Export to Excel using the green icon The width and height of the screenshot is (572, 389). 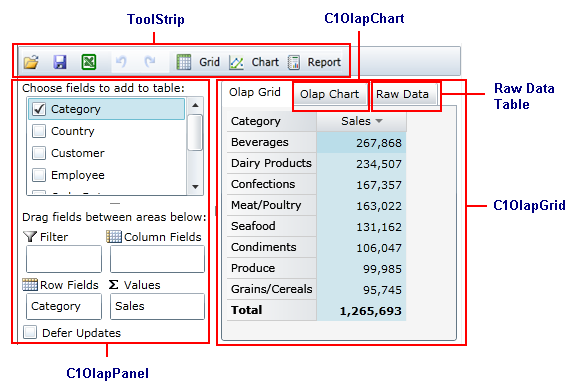click(89, 62)
